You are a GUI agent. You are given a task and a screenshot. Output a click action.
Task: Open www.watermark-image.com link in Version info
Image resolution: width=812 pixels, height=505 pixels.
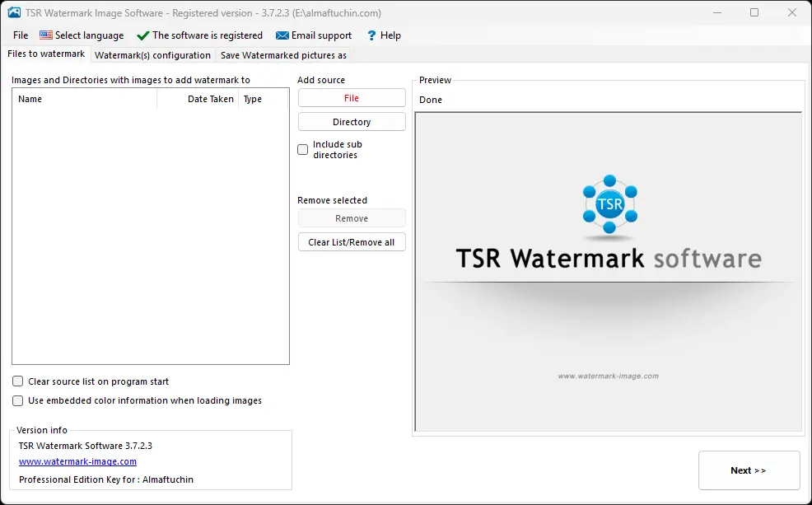[x=77, y=461]
